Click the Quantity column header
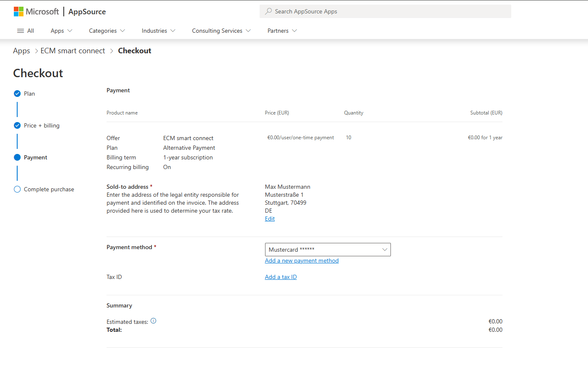The width and height of the screenshot is (588, 375). coord(354,113)
